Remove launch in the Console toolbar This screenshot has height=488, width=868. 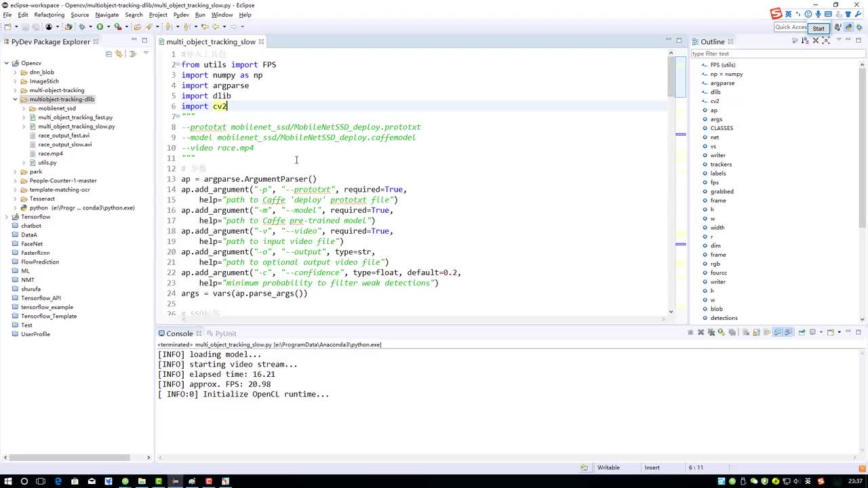pos(702,332)
